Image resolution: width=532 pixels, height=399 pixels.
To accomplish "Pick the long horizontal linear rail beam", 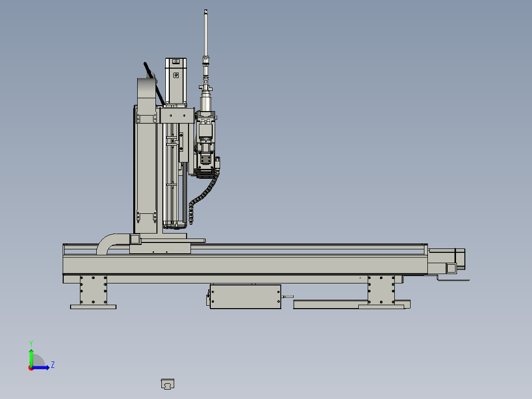I will pos(245,265).
